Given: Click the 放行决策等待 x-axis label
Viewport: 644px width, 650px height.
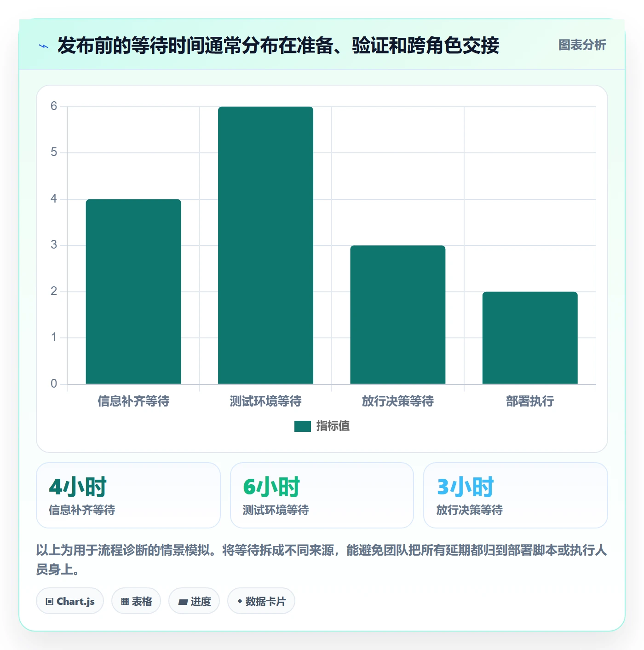Looking at the screenshot, I should (x=398, y=401).
